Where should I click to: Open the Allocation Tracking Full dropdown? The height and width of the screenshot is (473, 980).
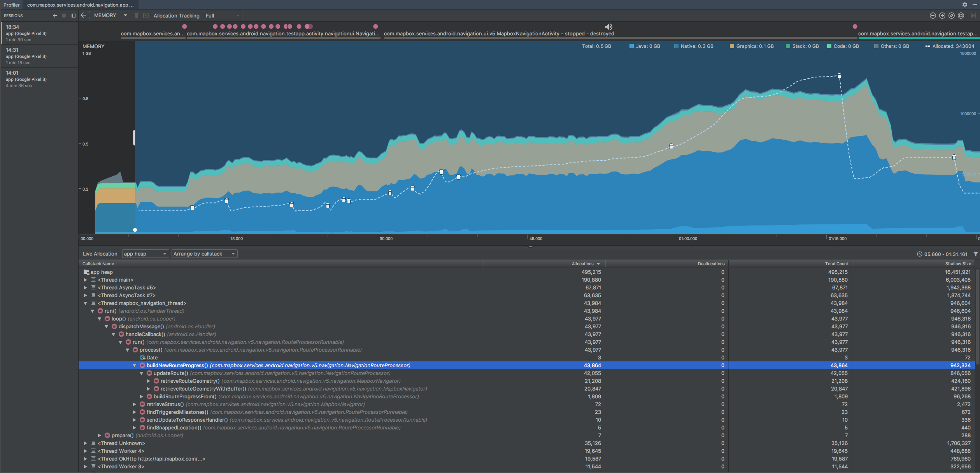(223, 16)
